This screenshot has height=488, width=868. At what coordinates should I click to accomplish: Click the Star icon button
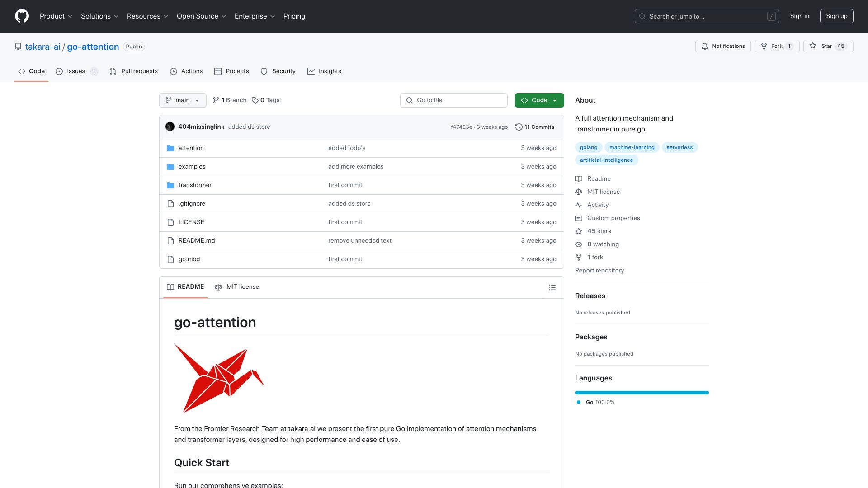coord(813,46)
